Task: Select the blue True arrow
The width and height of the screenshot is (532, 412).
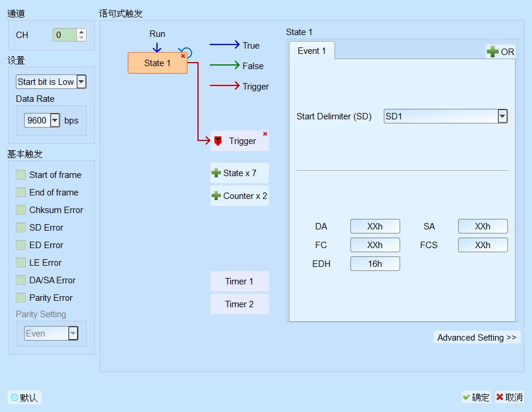Action: pyautogui.click(x=224, y=44)
